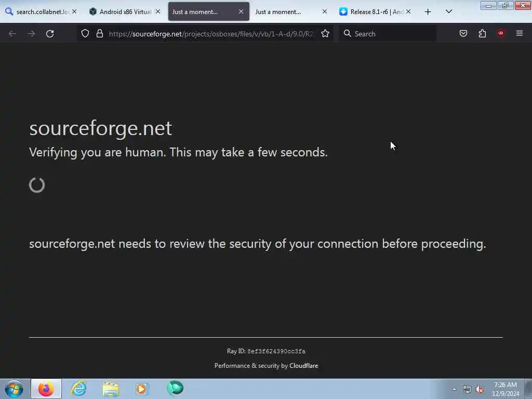Click the sourceforge.net heading
This screenshot has height=399, width=532.
pos(101,128)
